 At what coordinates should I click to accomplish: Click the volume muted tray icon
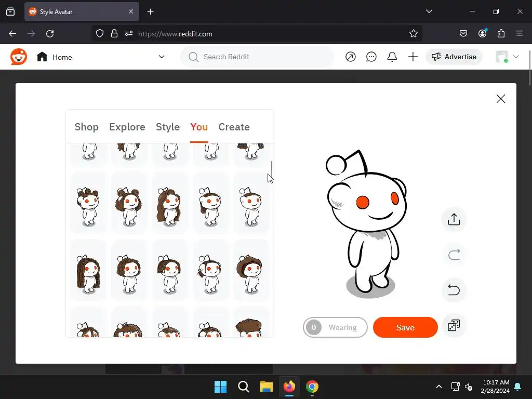tap(469, 387)
